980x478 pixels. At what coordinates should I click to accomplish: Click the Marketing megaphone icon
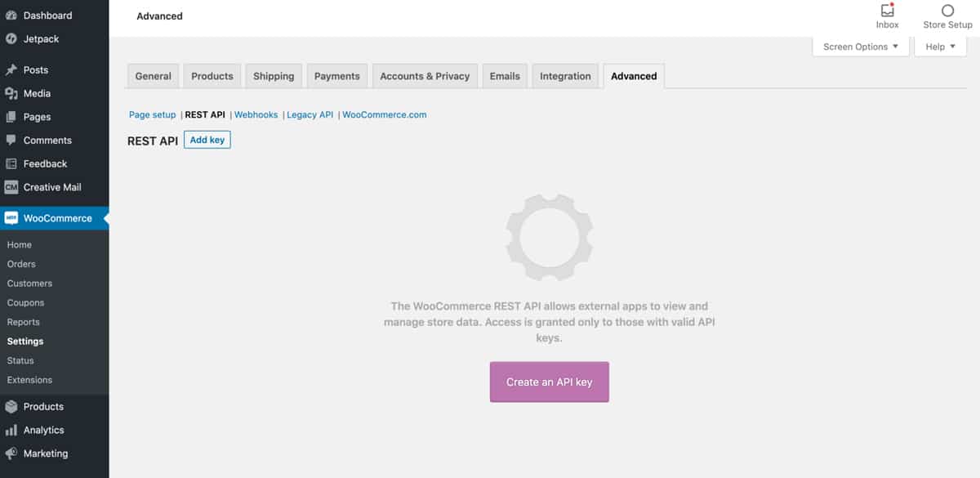coord(11,453)
